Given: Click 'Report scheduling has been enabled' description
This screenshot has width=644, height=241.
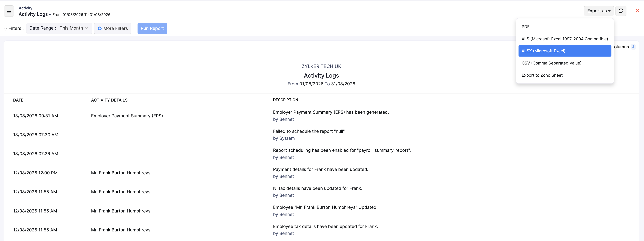Looking at the screenshot, I should 342,150.
